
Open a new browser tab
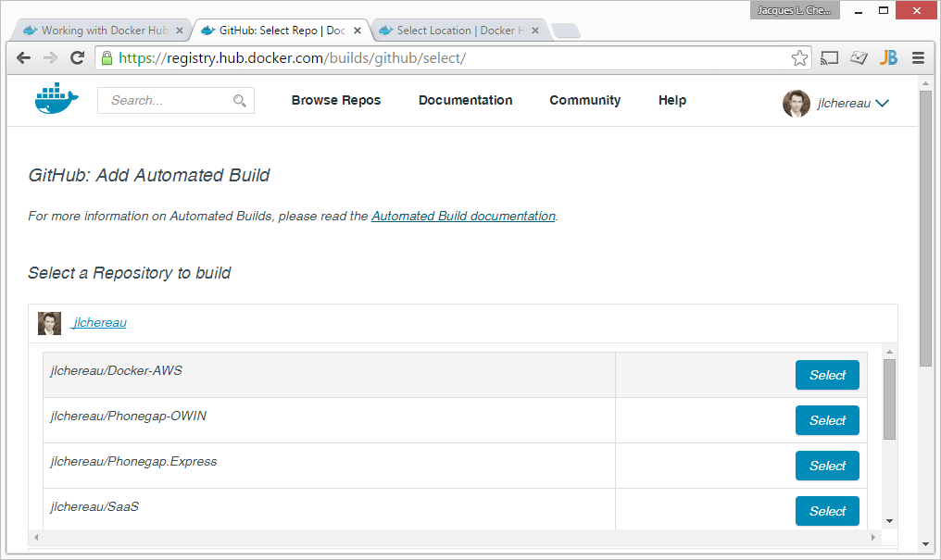pos(565,31)
